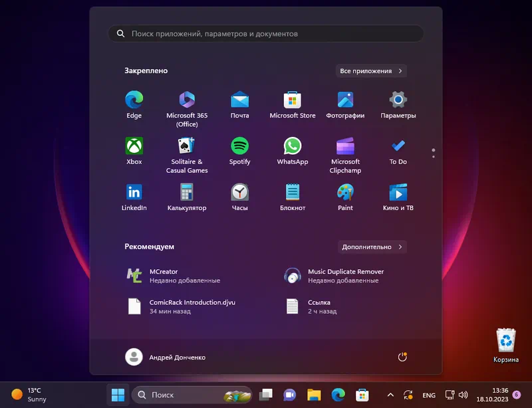Open WhatsApp
532x408 pixels.
coord(293,151)
